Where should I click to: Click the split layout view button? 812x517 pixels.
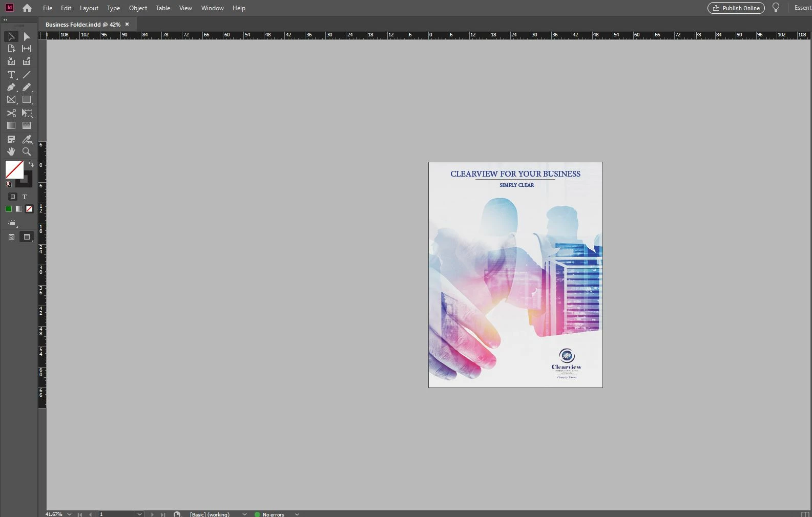pyautogui.click(x=805, y=514)
